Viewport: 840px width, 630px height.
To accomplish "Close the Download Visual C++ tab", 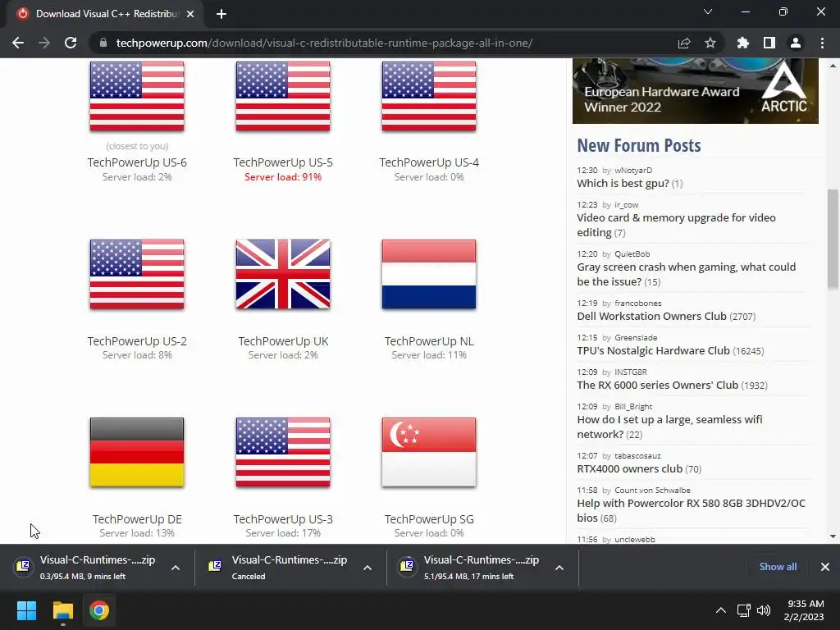I will pos(190,14).
